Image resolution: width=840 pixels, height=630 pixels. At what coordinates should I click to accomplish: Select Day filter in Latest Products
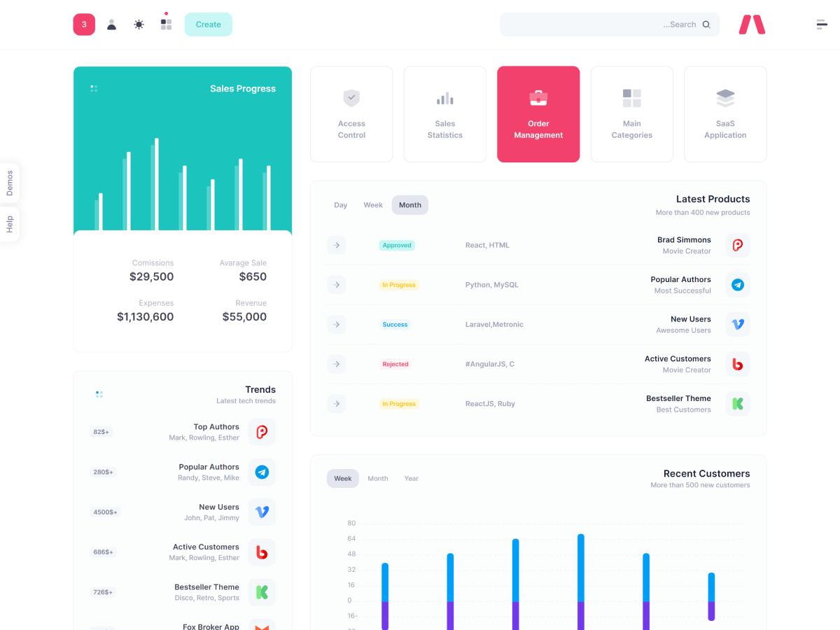[x=340, y=205]
